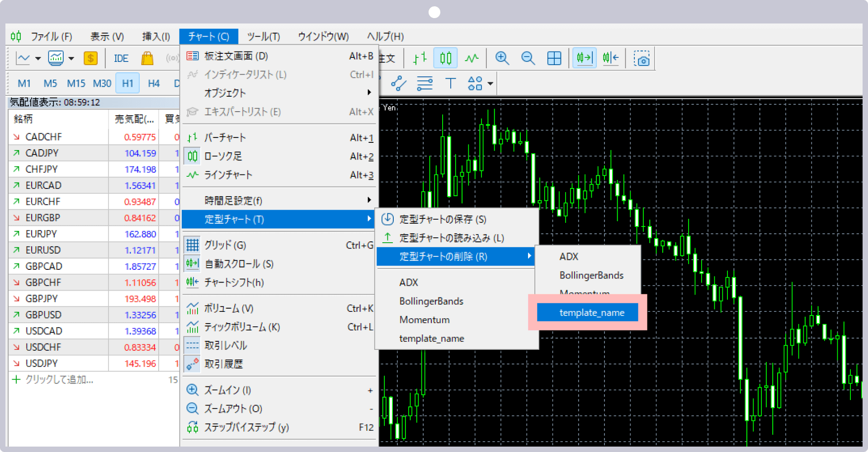Viewport: 868px width, 452px height.
Task: Switch to the H4 timeframe
Action: pyautogui.click(x=154, y=83)
